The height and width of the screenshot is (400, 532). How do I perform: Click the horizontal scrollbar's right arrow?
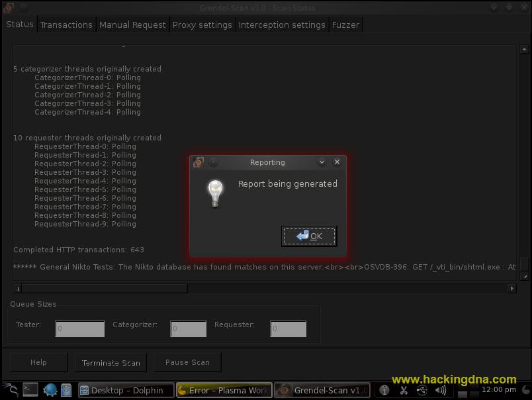511,288
